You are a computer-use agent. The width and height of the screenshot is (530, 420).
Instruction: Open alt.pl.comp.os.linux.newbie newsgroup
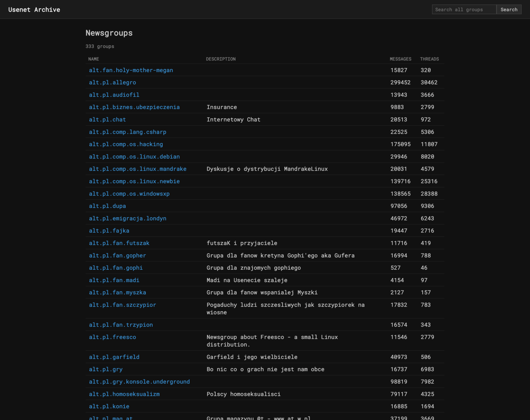point(134,181)
